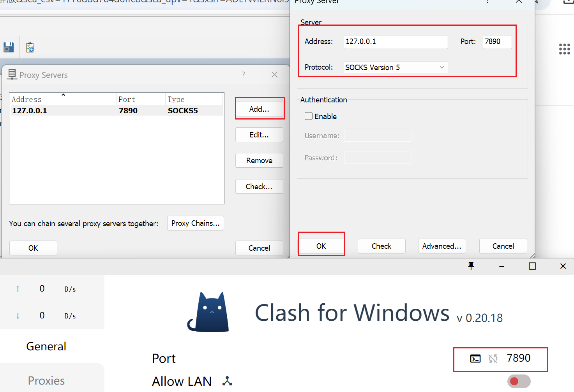The image size is (574, 392).
Task: Cancel the Proxy Server dialog
Action: click(503, 246)
